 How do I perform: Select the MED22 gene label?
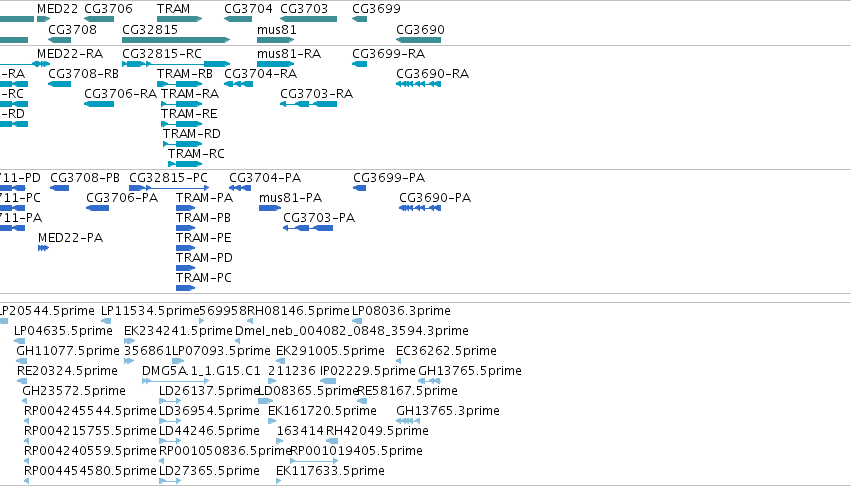[x=58, y=9]
